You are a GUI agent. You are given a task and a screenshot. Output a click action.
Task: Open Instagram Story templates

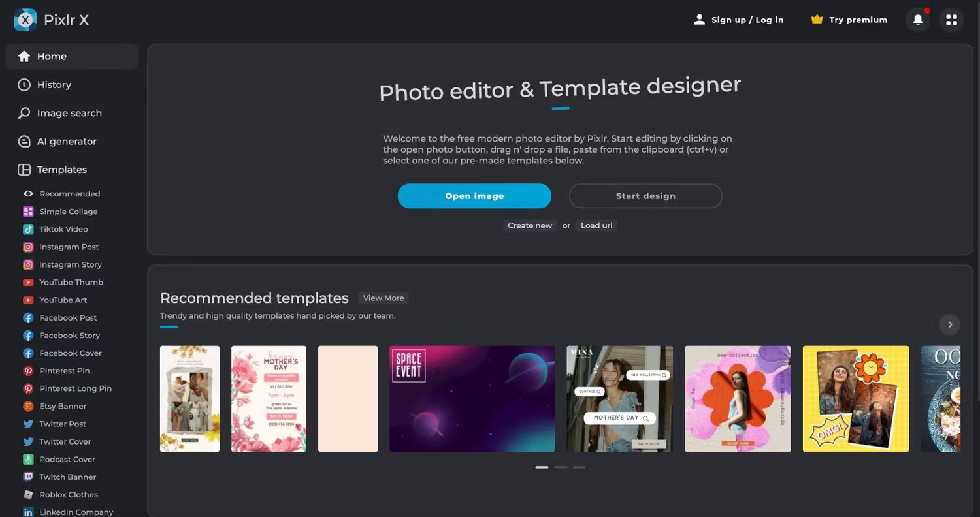pos(70,264)
